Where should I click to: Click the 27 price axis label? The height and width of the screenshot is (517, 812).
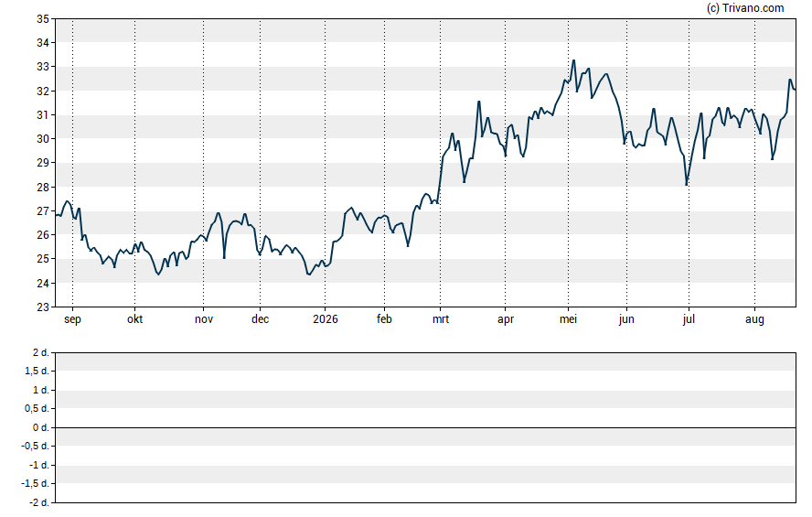point(42,210)
